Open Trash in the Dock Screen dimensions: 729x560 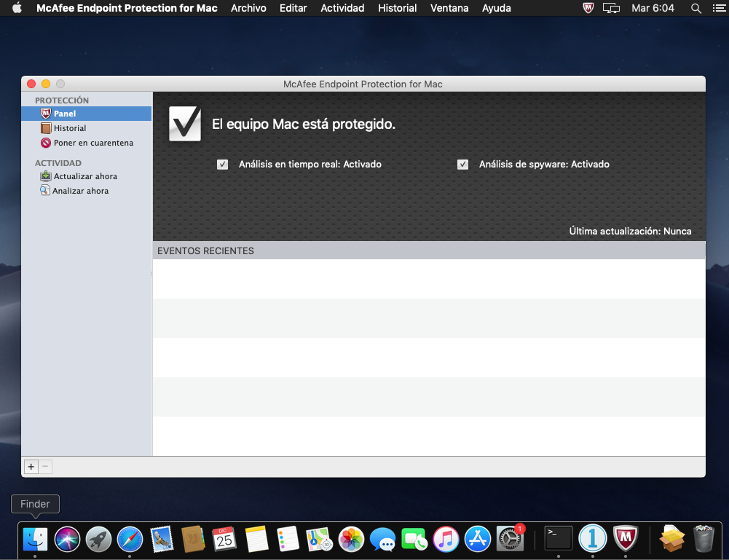pyautogui.click(x=704, y=539)
